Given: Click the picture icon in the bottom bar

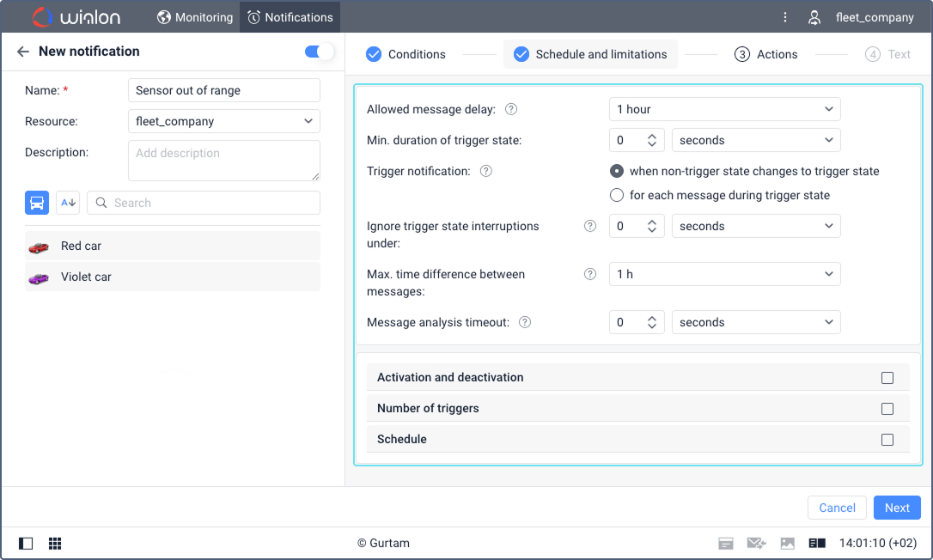Looking at the screenshot, I should click(787, 544).
